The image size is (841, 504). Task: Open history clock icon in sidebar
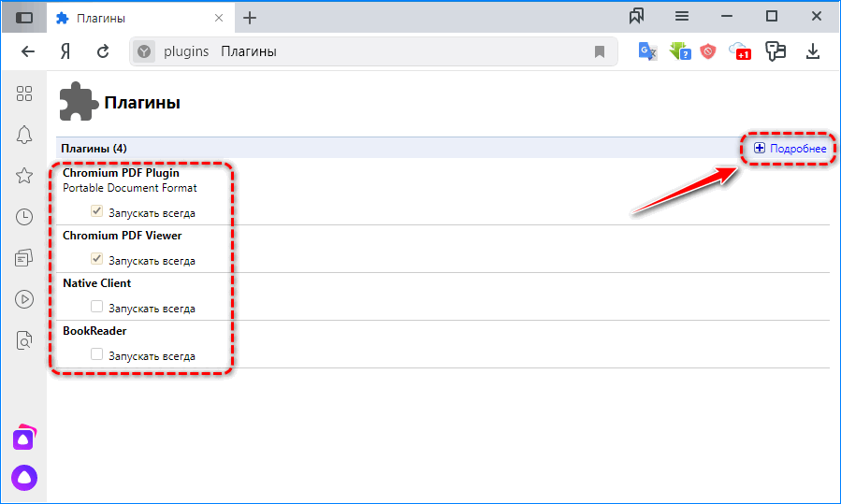tap(24, 217)
